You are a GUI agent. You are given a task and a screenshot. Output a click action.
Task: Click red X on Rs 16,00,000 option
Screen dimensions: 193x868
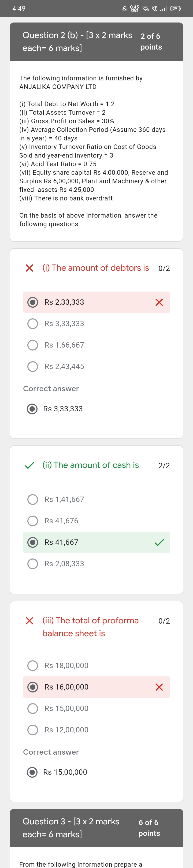159,687
